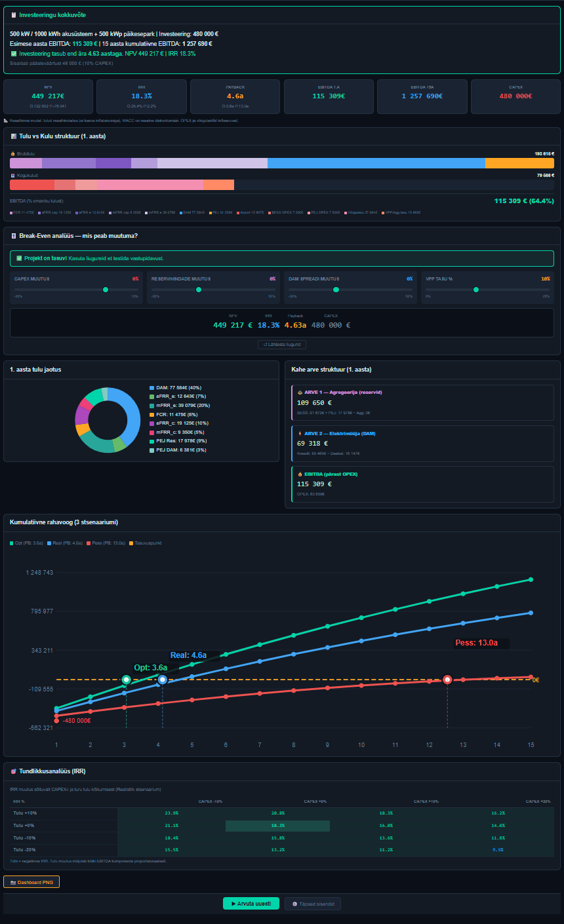Click the DAM SPREADI MUUTUS slider handle
Screen dimensions: 564x924
(336, 290)
